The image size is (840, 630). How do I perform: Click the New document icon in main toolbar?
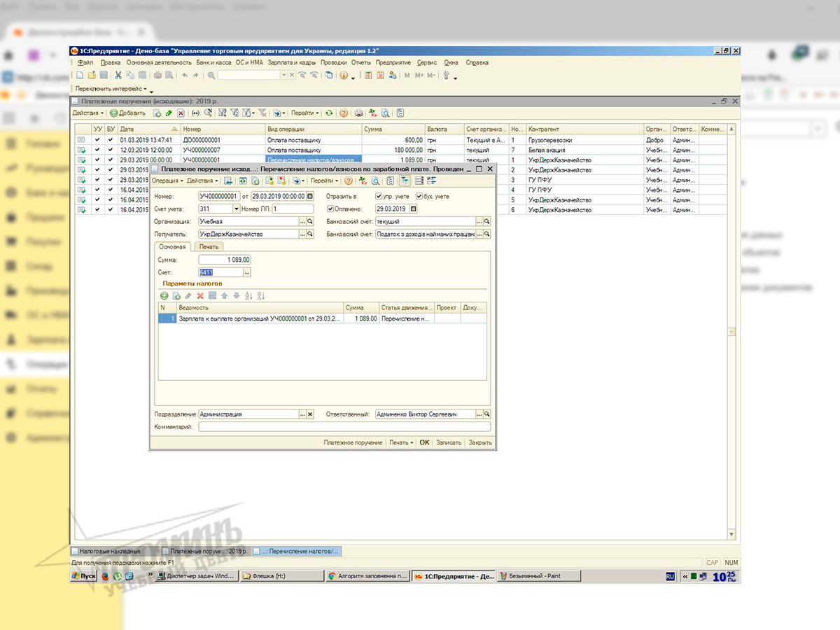(x=80, y=75)
